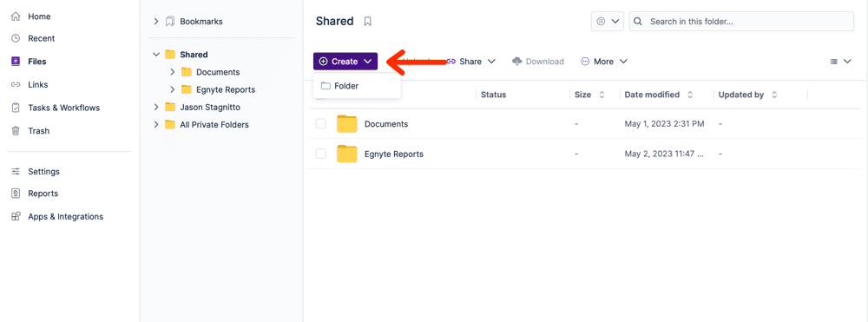The height and width of the screenshot is (322, 868).
Task: Open Tasks & Workflows clipboard icon
Action: [16, 108]
